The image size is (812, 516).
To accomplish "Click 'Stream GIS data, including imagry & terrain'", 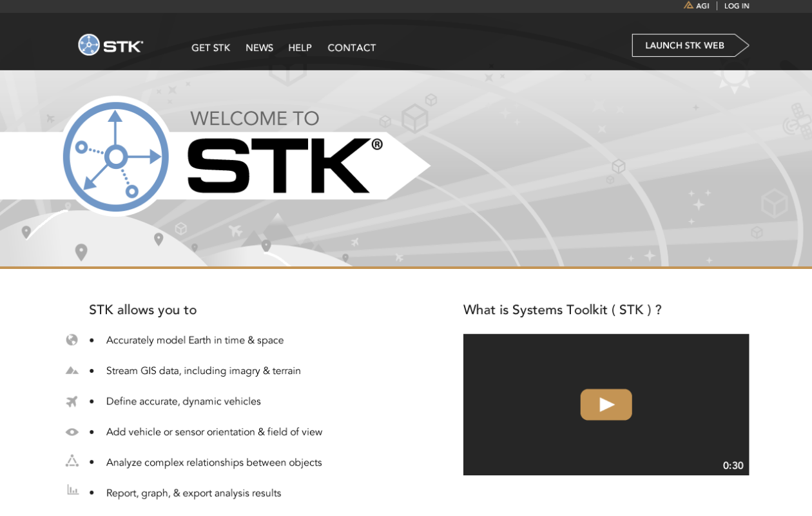I will pyautogui.click(x=204, y=371).
